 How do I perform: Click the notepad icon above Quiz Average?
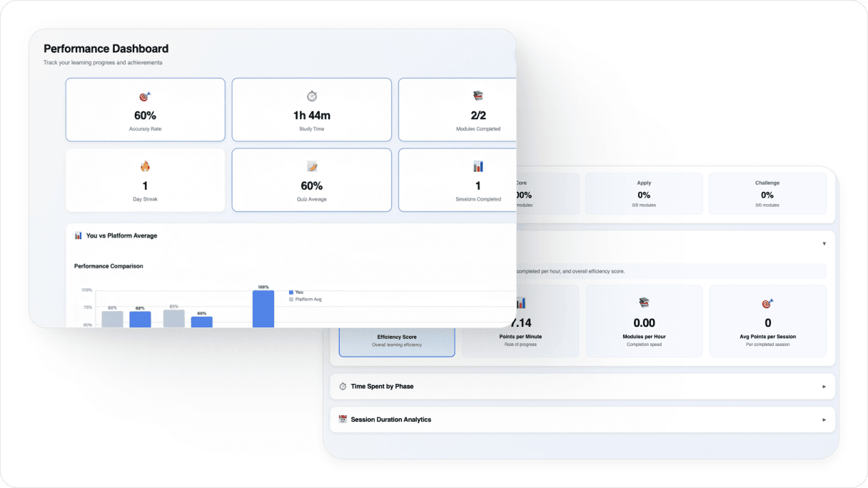(x=312, y=166)
